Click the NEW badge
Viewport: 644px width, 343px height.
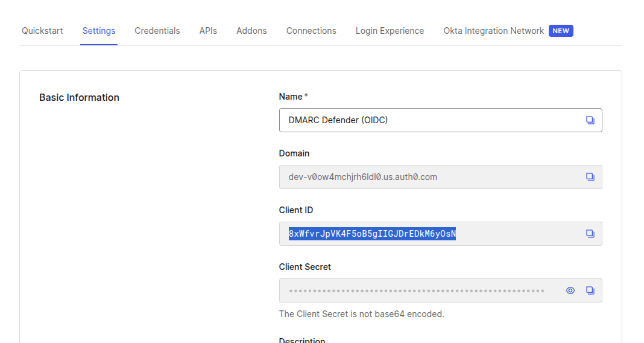[x=561, y=31]
